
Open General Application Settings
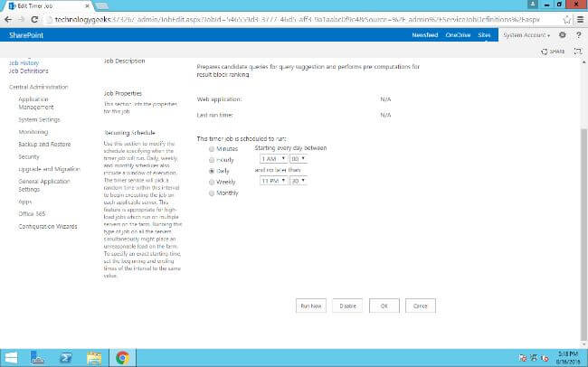(x=44, y=185)
